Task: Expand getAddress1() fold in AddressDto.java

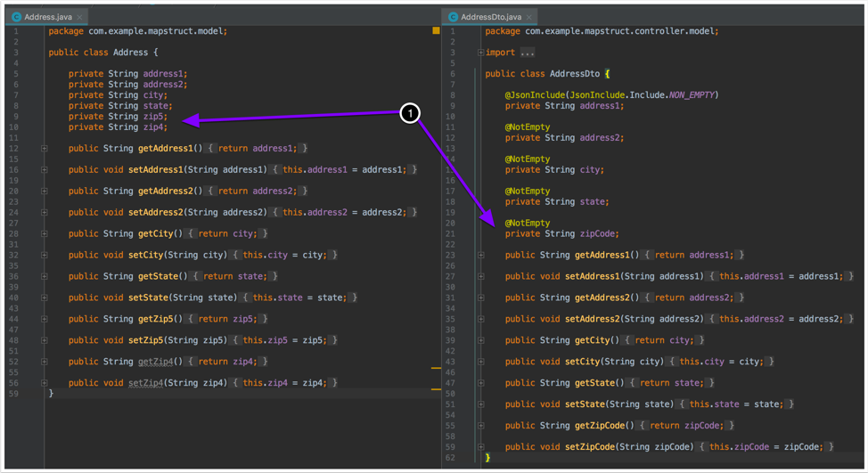Action: click(480, 255)
